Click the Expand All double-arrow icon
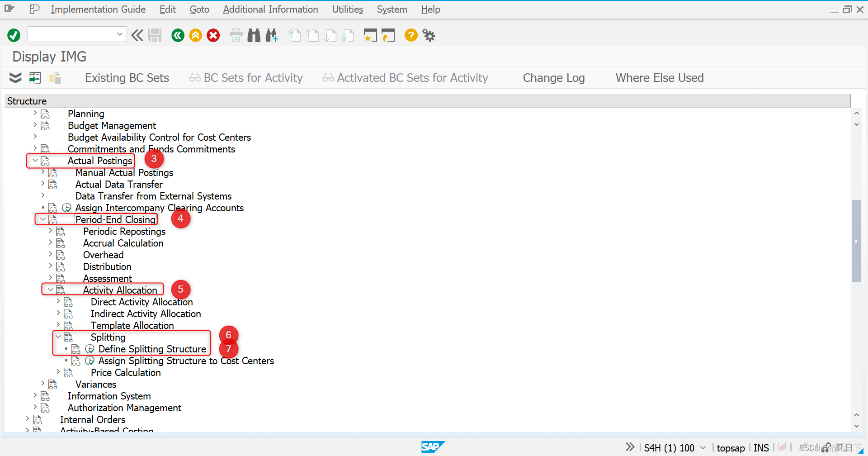Viewport: 868px width, 456px height. 15,78
